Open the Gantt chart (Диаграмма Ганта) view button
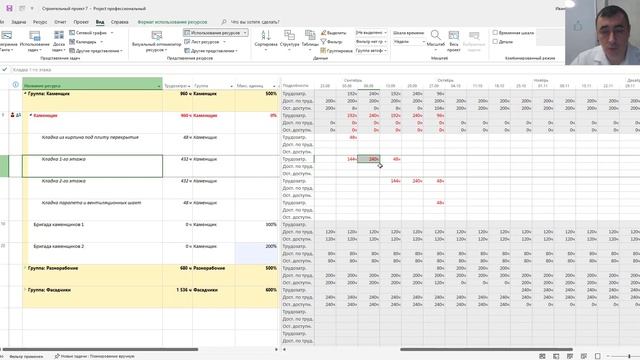The width and height of the screenshot is (640, 360). click(7, 41)
